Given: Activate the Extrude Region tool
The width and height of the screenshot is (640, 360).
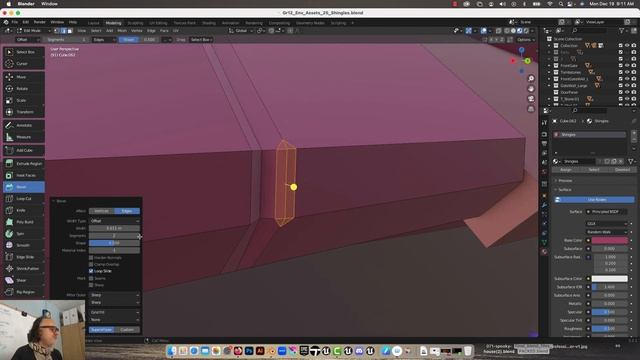Looking at the screenshot, I should (24, 163).
